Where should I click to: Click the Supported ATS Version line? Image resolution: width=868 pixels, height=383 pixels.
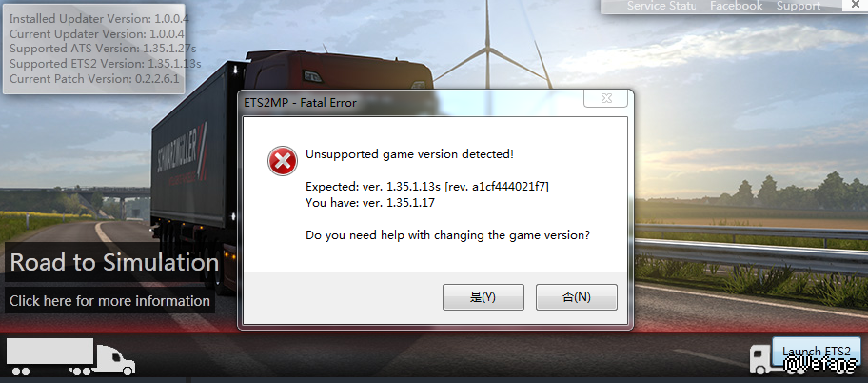click(103, 49)
